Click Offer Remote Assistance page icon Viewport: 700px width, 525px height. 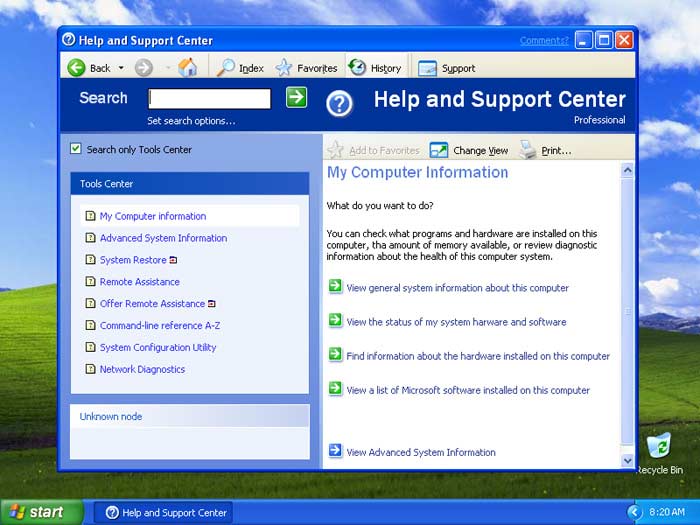[91, 304]
